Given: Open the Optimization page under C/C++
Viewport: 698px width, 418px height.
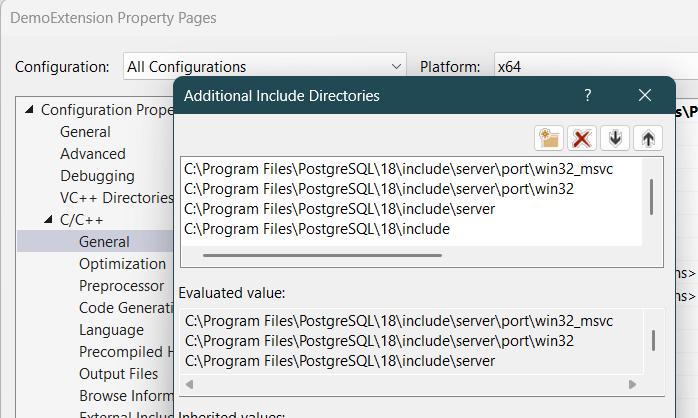Looking at the screenshot, I should point(122,264).
